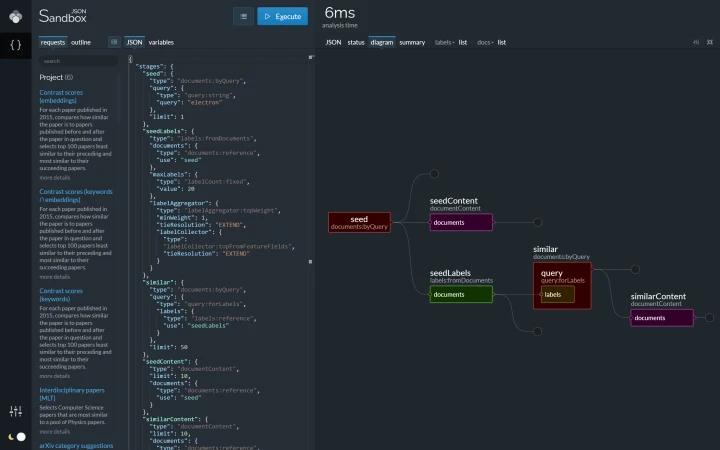Screen dimensions: 720x450
Task: Click the "seedContent" key in editor
Action: pyautogui.click(x=165, y=362)
